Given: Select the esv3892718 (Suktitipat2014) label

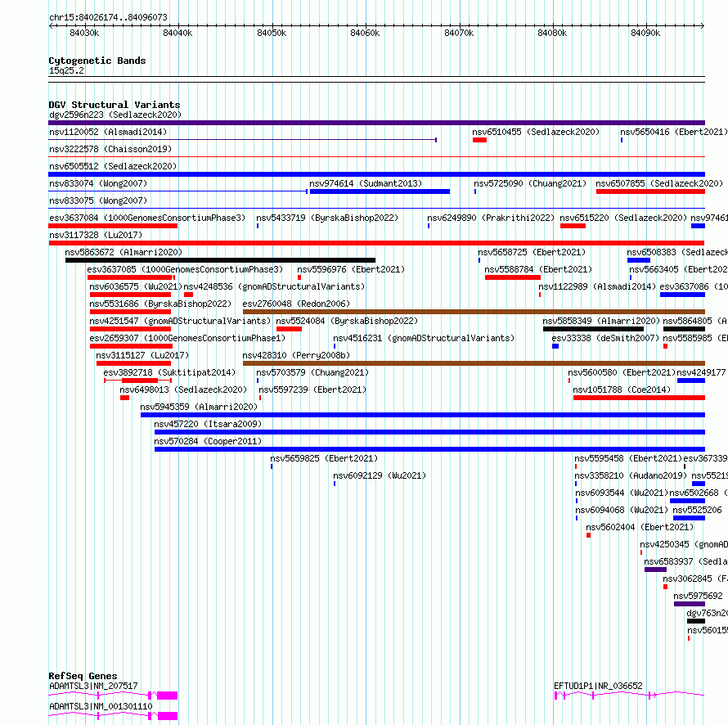Looking at the screenshot, I should click(x=169, y=372).
